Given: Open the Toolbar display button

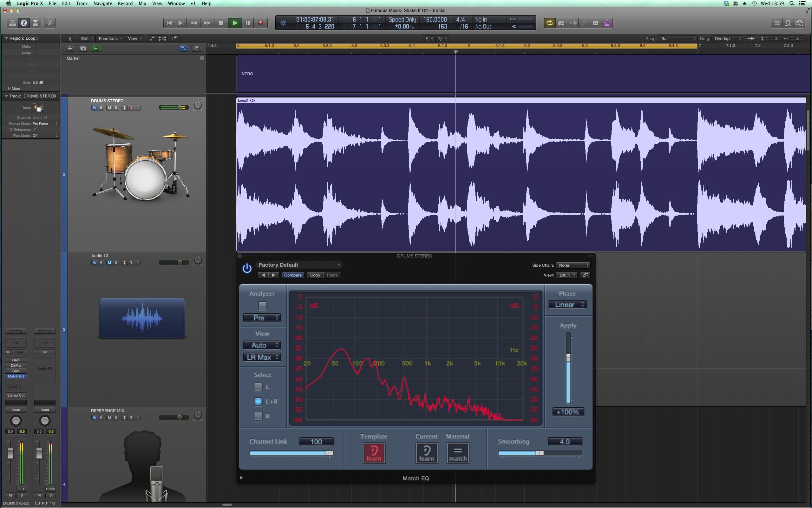Looking at the screenshot, I should click(x=35, y=23).
